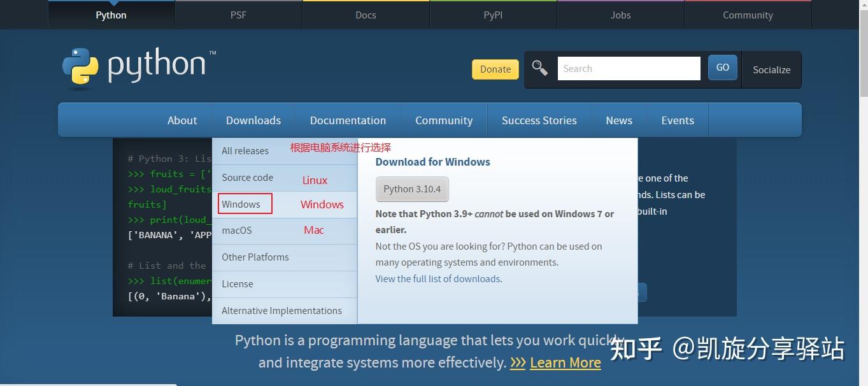Image resolution: width=868 pixels, height=386 pixels.
Task: Select Source code in Downloads menu
Action: (x=285, y=178)
